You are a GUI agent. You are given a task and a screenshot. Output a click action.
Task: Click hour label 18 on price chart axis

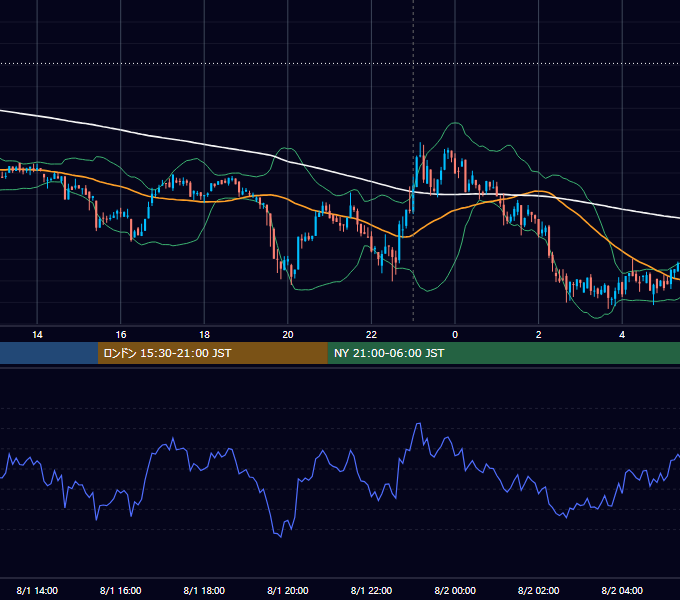pos(204,335)
